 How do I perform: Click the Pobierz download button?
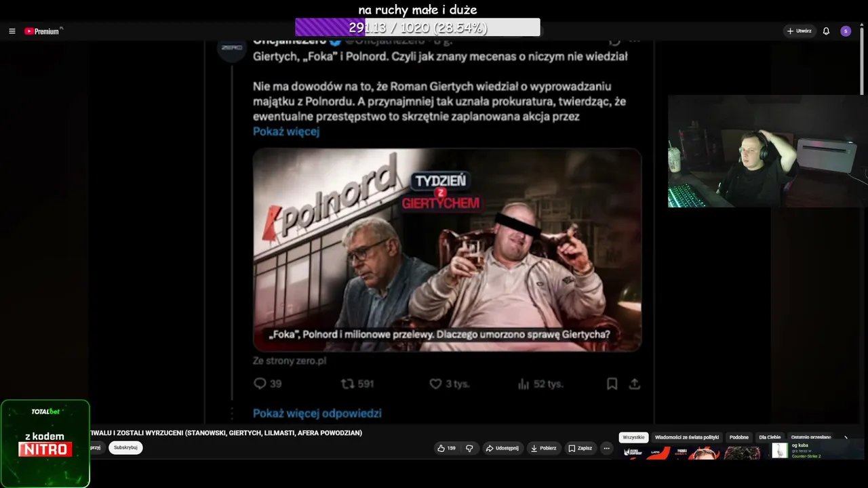coord(543,448)
